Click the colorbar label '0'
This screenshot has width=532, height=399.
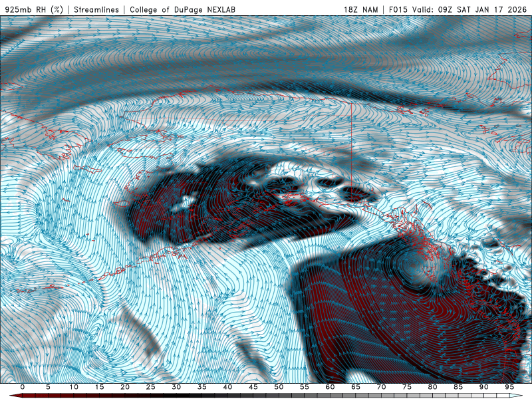click(23, 387)
